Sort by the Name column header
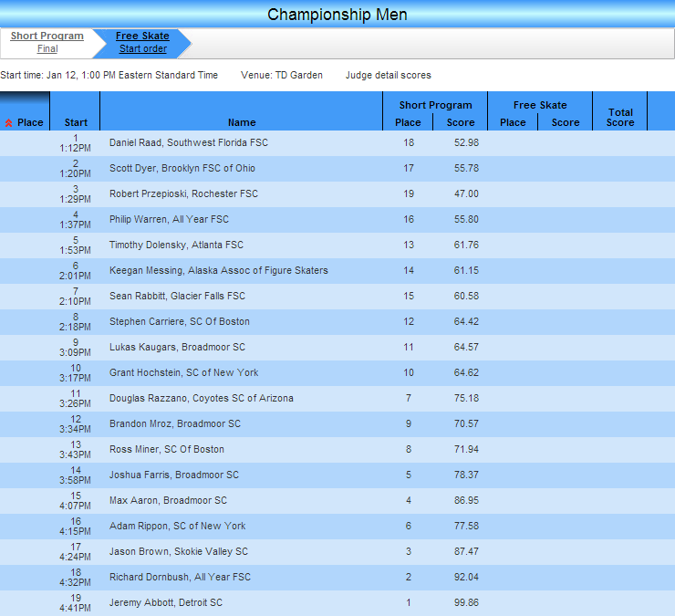Viewport: 675px width, 616px height. pyautogui.click(x=242, y=122)
